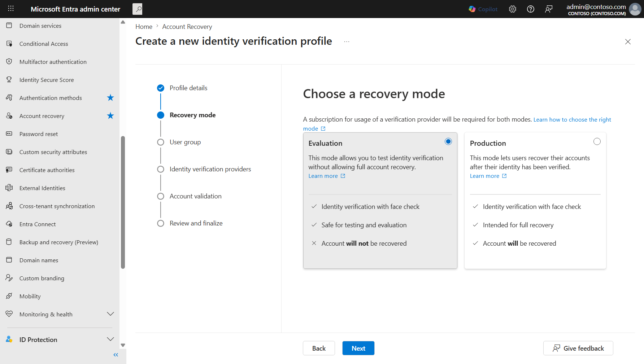Open the Home breadcrumb link
The image size is (644, 364).
pyautogui.click(x=144, y=27)
